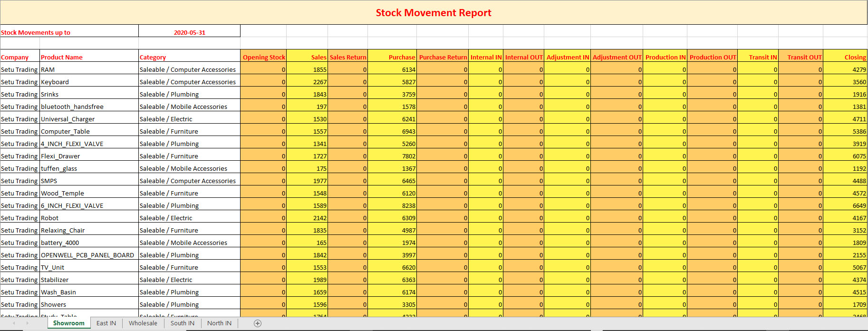This screenshot has width=868, height=331.
Task: Select Showers closing value 1709
Action: pos(845,303)
